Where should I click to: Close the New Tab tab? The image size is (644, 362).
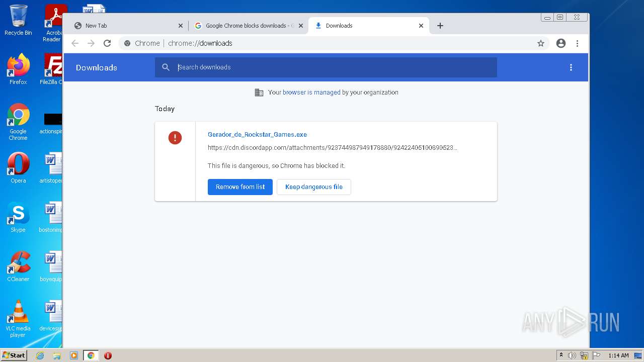coord(181,26)
